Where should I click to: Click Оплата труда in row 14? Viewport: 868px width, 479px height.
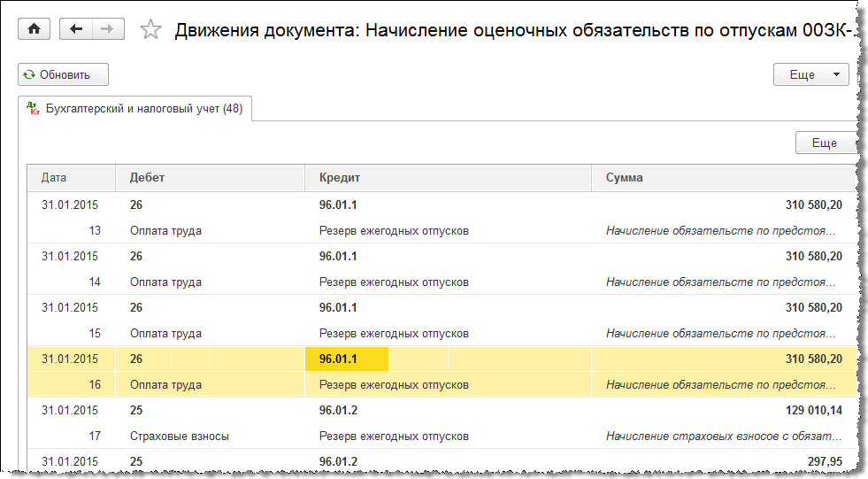[x=165, y=282]
